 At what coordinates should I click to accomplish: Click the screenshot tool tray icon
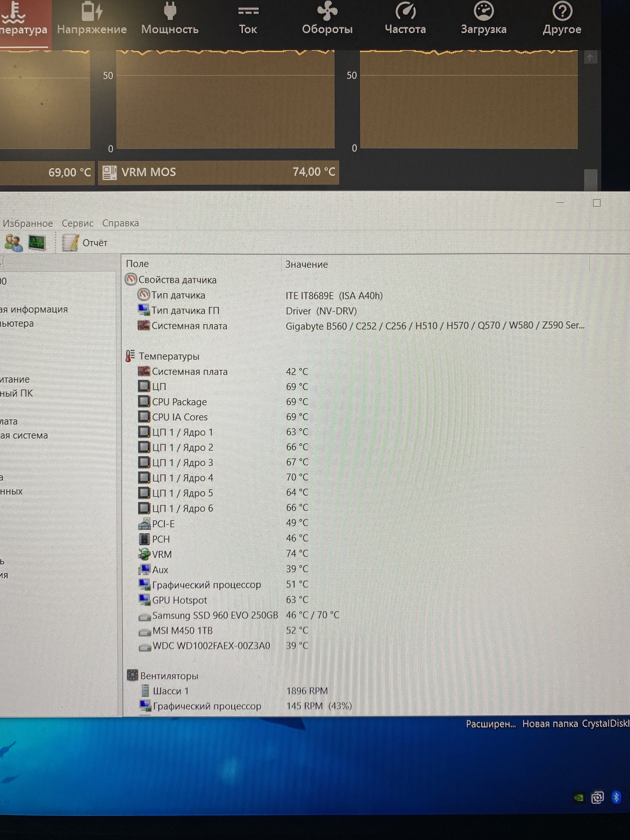click(597, 798)
